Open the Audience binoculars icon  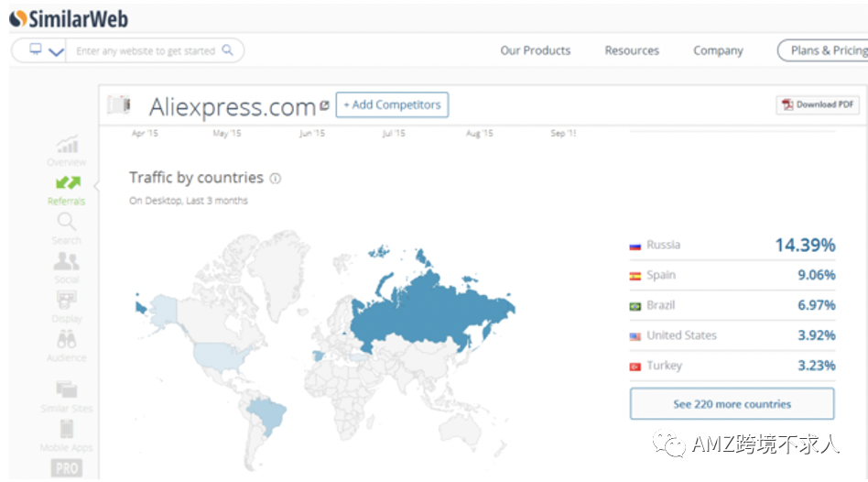click(67, 341)
